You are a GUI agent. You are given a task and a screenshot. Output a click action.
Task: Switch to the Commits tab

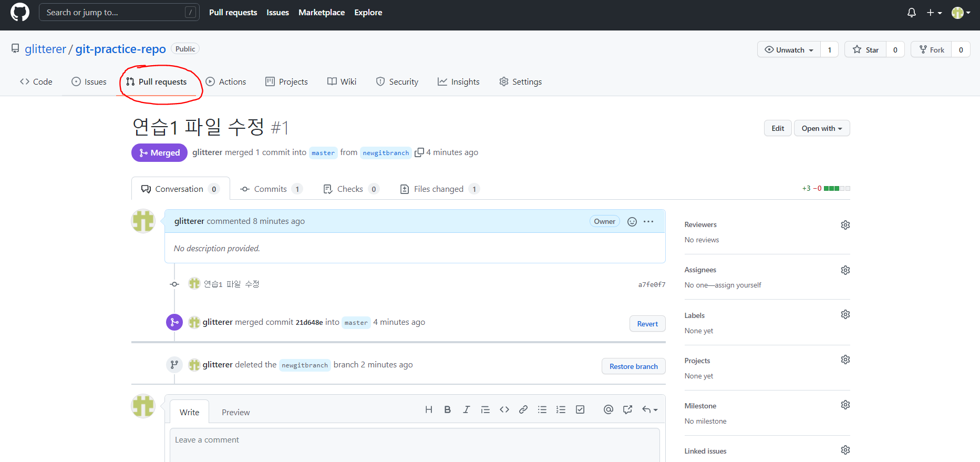click(x=271, y=189)
